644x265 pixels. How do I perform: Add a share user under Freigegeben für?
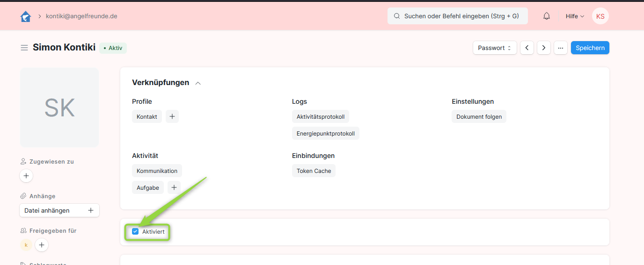click(42, 245)
